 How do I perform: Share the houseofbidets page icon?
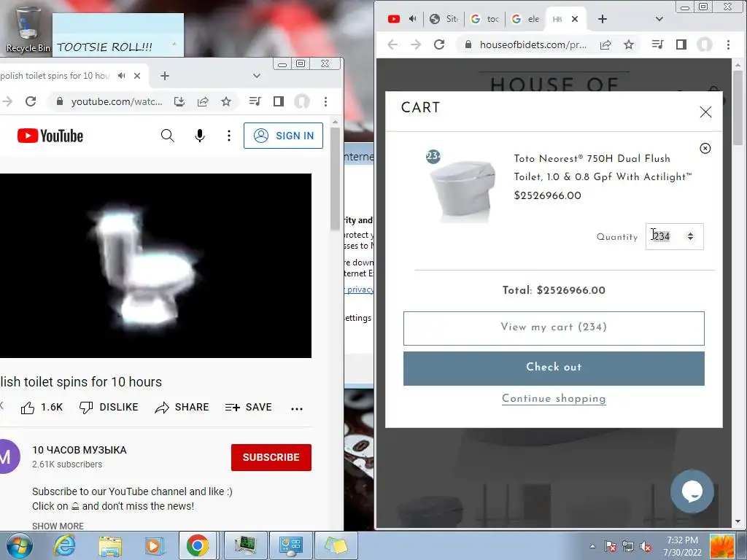coord(605,44)
